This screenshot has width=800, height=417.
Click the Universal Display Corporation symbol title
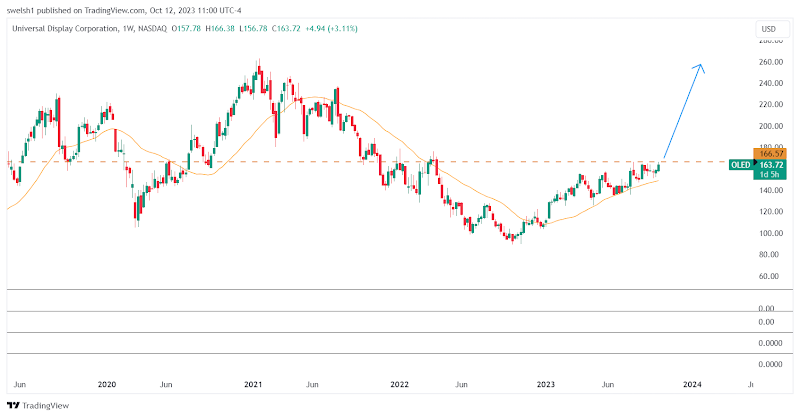[65, 29]
